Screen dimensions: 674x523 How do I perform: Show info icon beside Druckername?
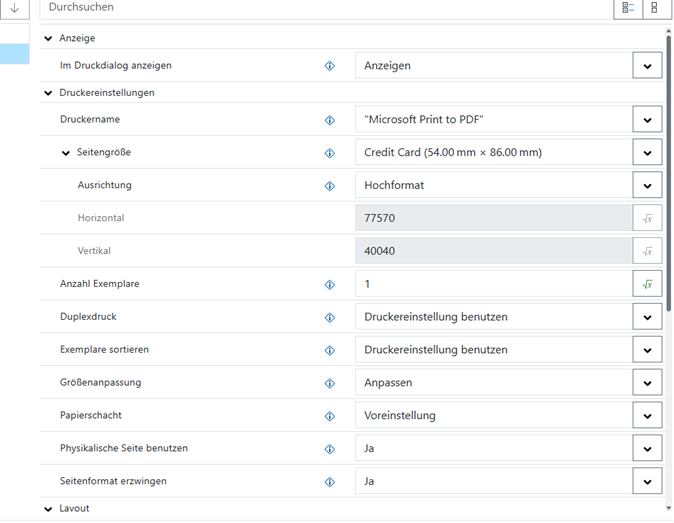click(x=330, y=120)
